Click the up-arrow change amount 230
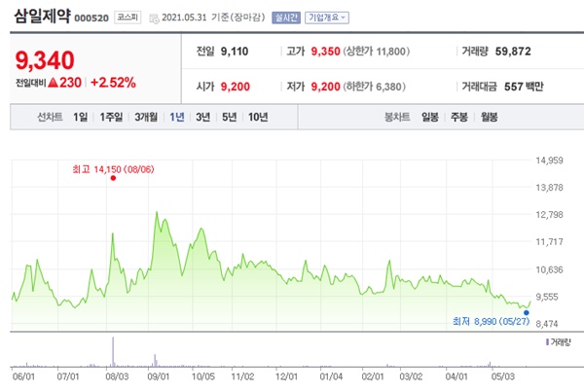This screenshot has width=584, height=392. pos(65,83)
